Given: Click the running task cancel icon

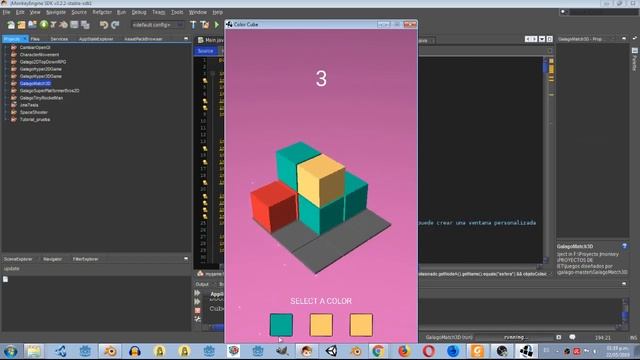Looking at the screenshot, I should tap(558, 337).
